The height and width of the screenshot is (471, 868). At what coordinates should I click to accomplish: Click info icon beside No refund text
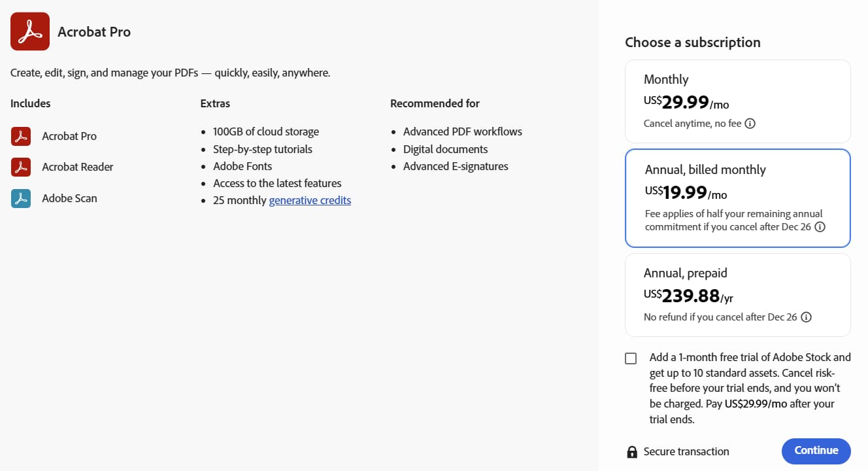807,317
